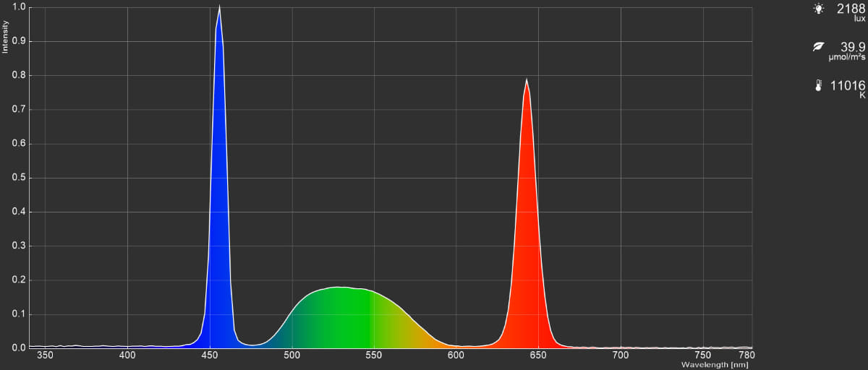Click the red peak apex near 643 nm
Viewport: 868px width, 370px height.
526,79
